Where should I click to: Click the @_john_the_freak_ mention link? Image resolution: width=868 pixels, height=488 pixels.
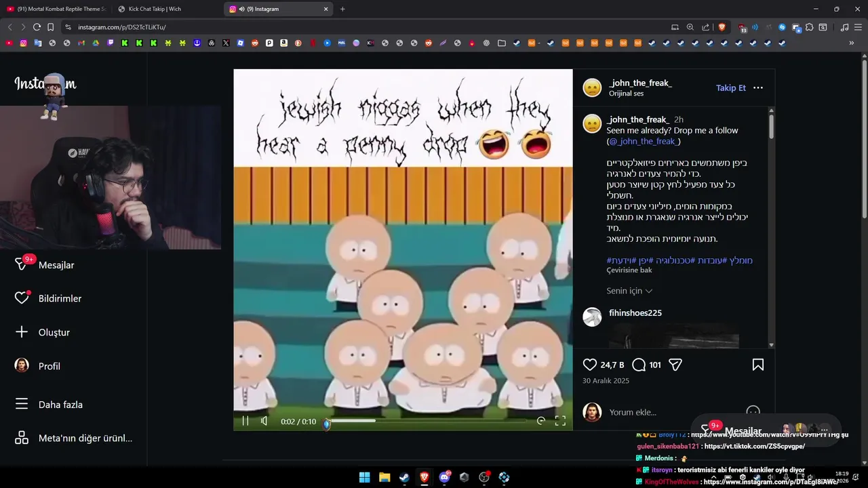coord(644,141)
